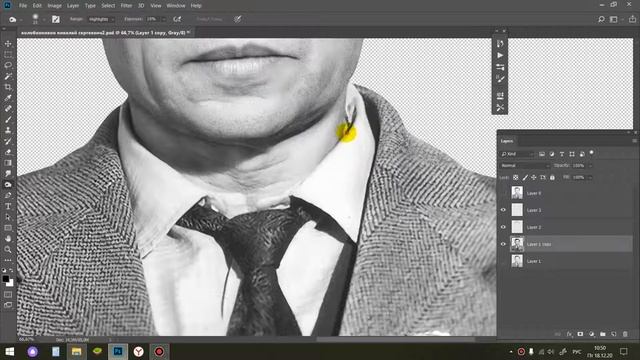Select the Magic Wand tool
The image size is (640, 360).
(x=8, y=76)
